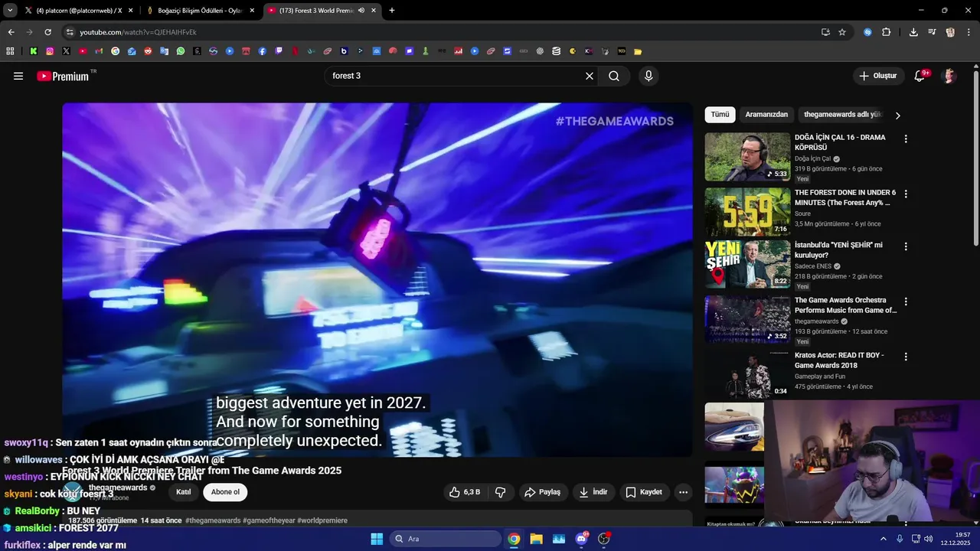Open File Explorer from the taskbar
Screen dimensions: 980x551
[536, 539]
